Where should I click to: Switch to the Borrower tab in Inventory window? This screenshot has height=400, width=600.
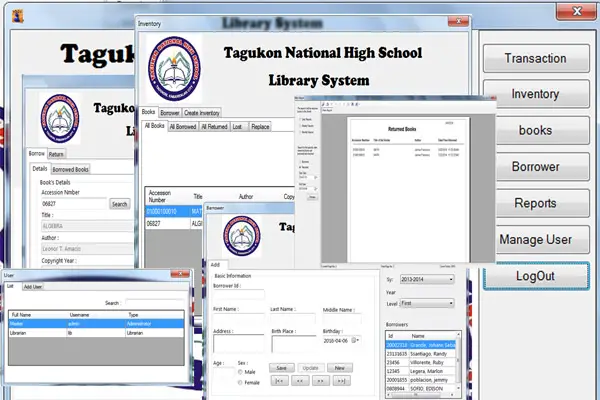(170, 113)
